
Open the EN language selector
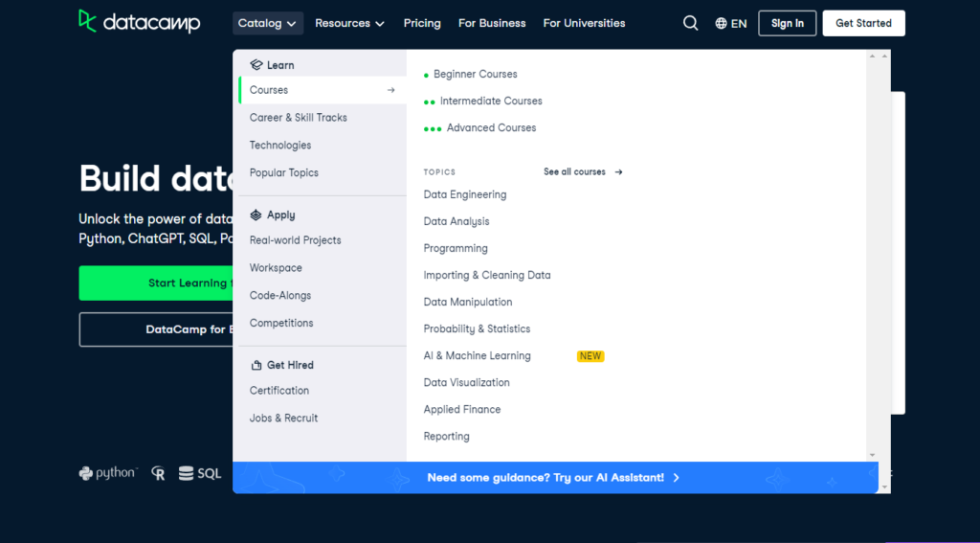click(x=730, y=24)
